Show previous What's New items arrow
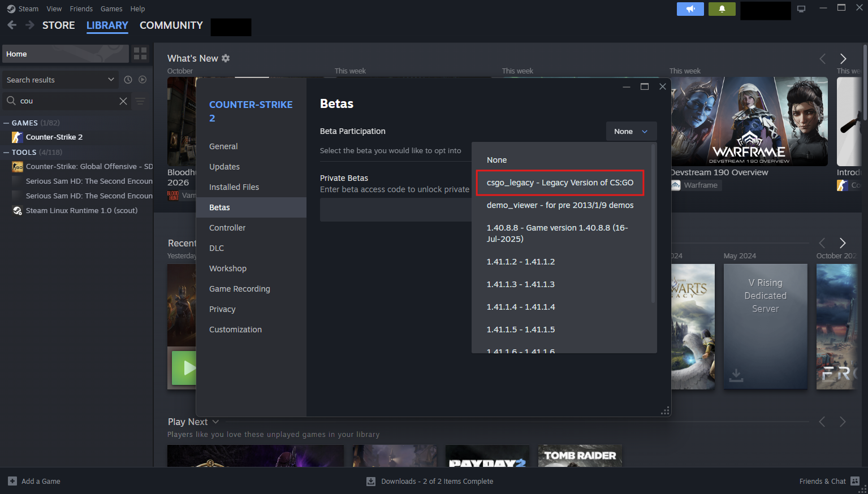Viewport: 868px width, 494px height. pyautogui.click(x=823, y=59)
